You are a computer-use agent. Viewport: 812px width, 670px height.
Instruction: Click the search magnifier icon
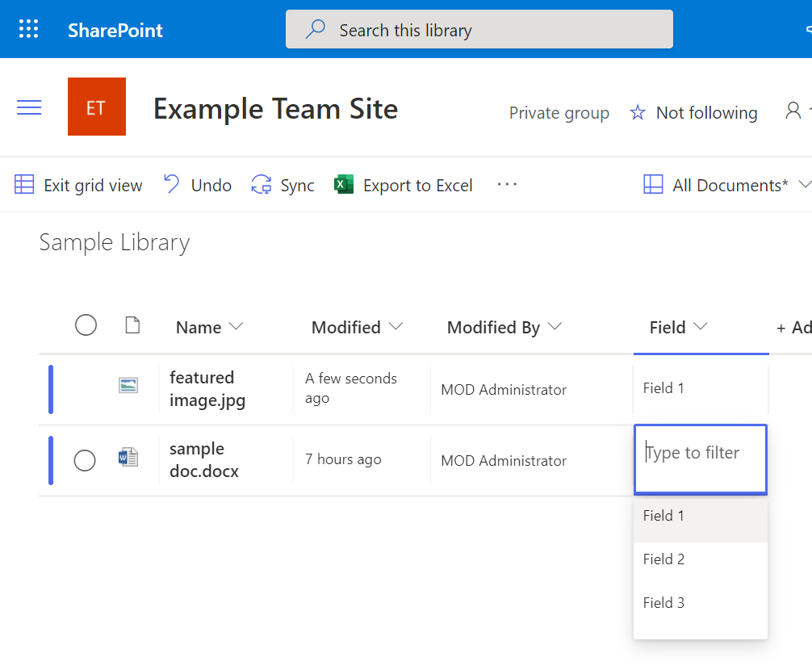[x=315, y=29]
